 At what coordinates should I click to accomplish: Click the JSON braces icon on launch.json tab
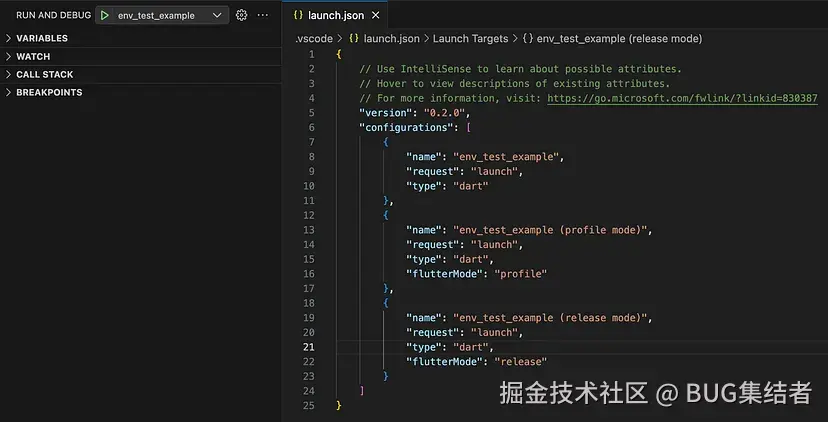pos(298,15)
